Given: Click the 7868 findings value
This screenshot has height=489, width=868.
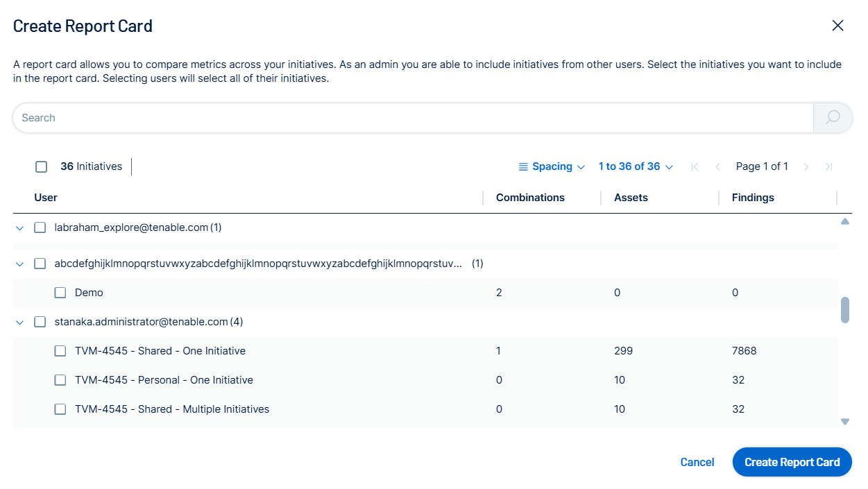Looking at the screenshot, I should click(x=744, y=351).
